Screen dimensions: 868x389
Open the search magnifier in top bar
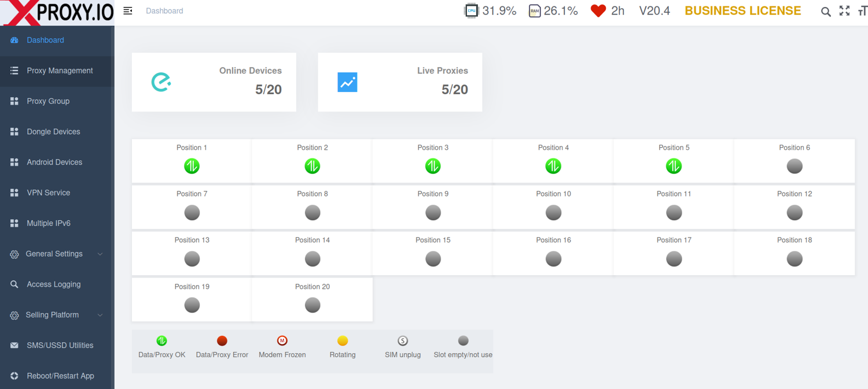826,12
